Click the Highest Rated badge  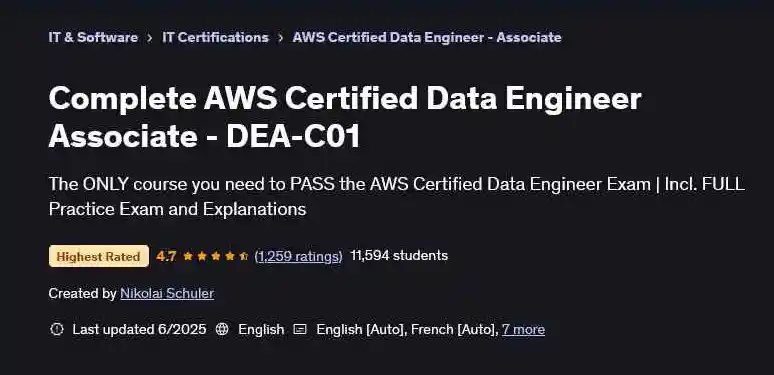tap(99, 256)
